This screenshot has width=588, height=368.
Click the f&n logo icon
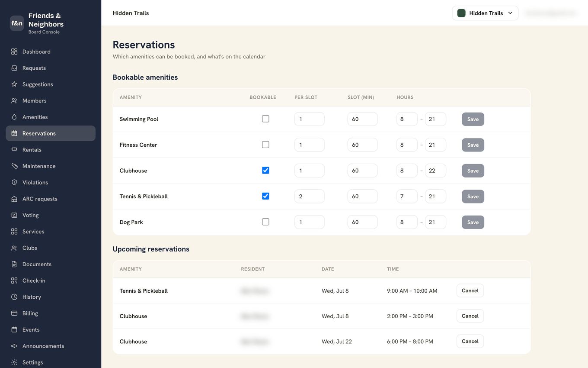pyautogui.click(x=17, y=23)
